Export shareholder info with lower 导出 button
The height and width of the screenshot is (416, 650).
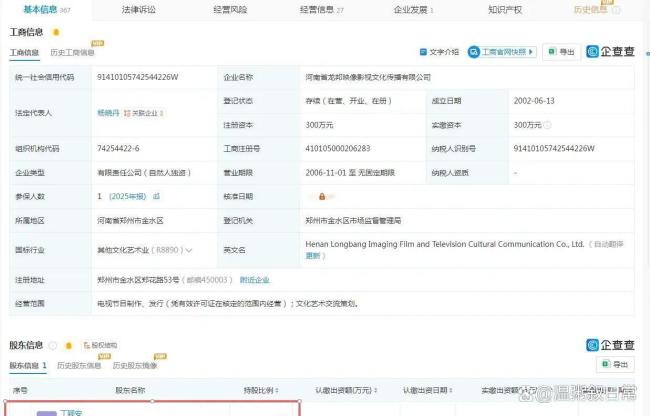point(615,364)
